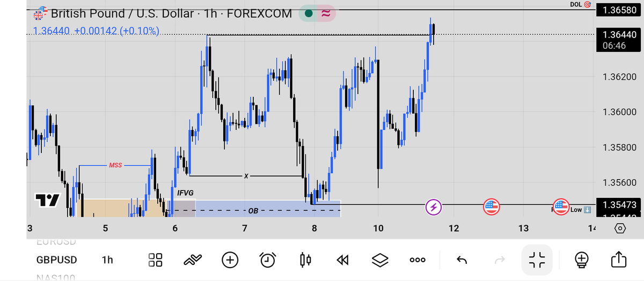Viewport: 644px width, 281px height.
Task: Tap the GBP/USD flag symbol icon
Action: click(41, 13)
